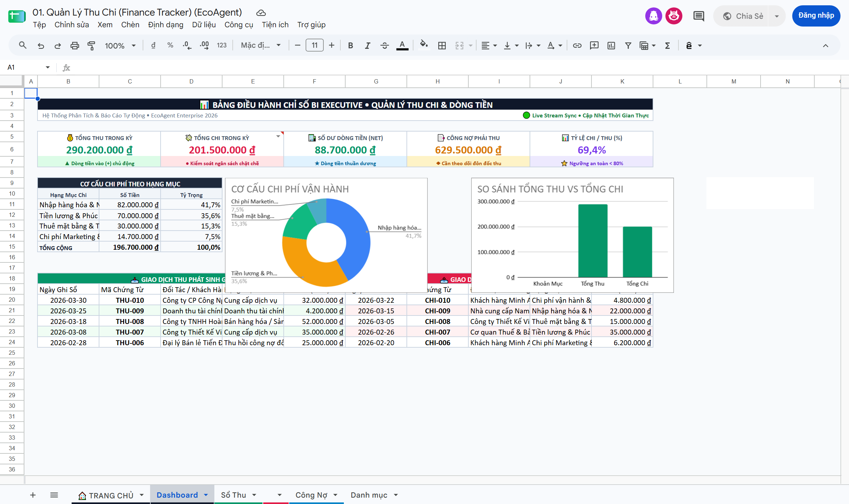
Task: Click the red collaborator avatar
Action: click(674, 16)
